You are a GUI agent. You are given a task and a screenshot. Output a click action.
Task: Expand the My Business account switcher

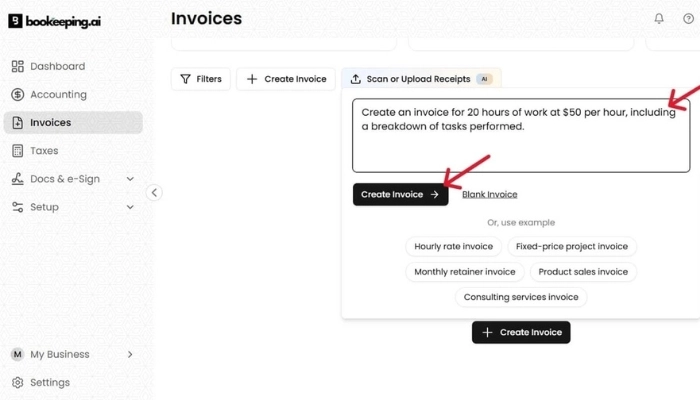(130, 354)
